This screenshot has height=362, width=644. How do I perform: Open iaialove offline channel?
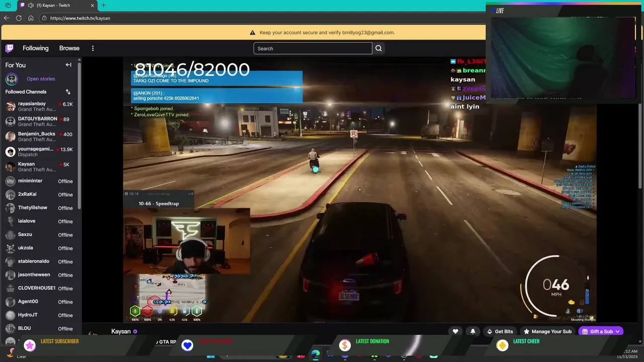[39, 221]
